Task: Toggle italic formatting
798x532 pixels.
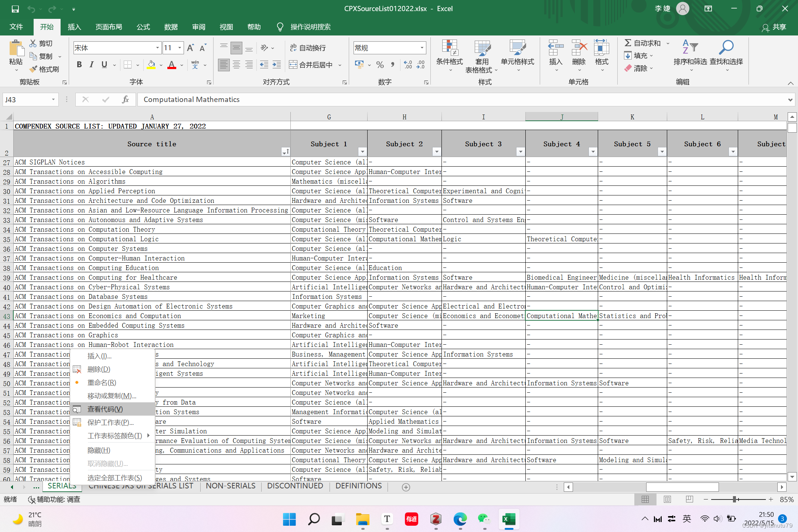Action: [92, 65]
